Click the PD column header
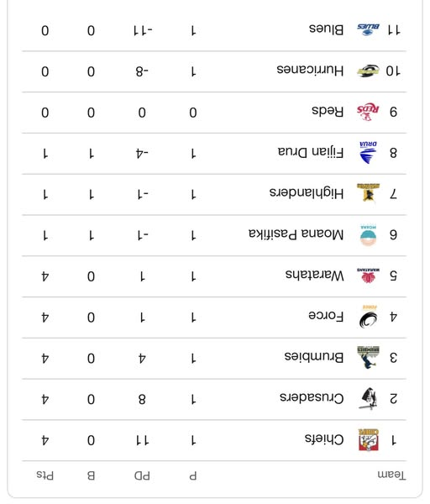The height and width of the screenshot is (504, 430). click(142, 475)
